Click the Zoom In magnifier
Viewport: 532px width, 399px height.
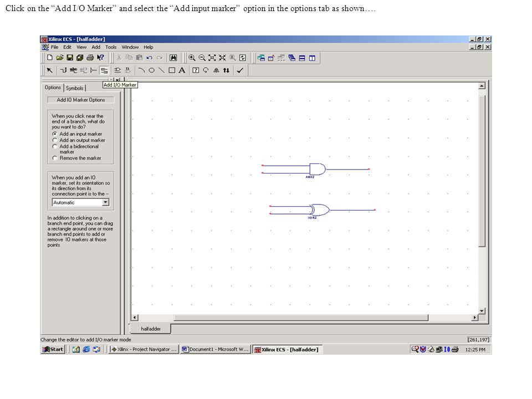click(192, 58)
